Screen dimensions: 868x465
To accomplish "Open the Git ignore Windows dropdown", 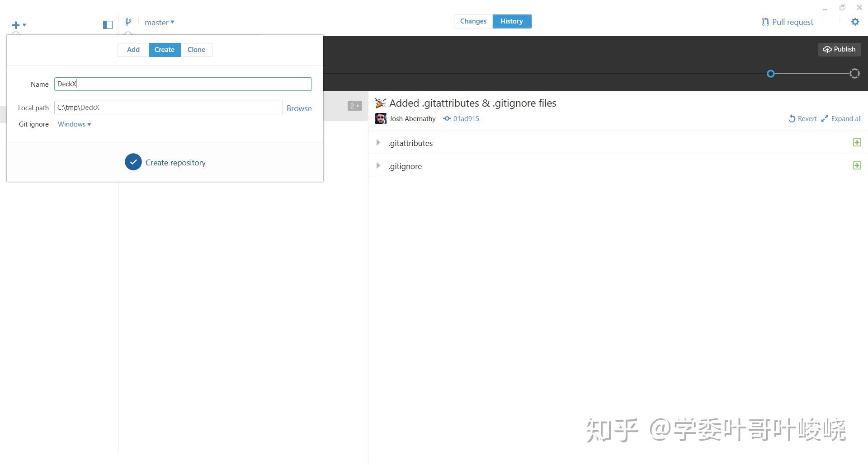I will coord(74,124).
